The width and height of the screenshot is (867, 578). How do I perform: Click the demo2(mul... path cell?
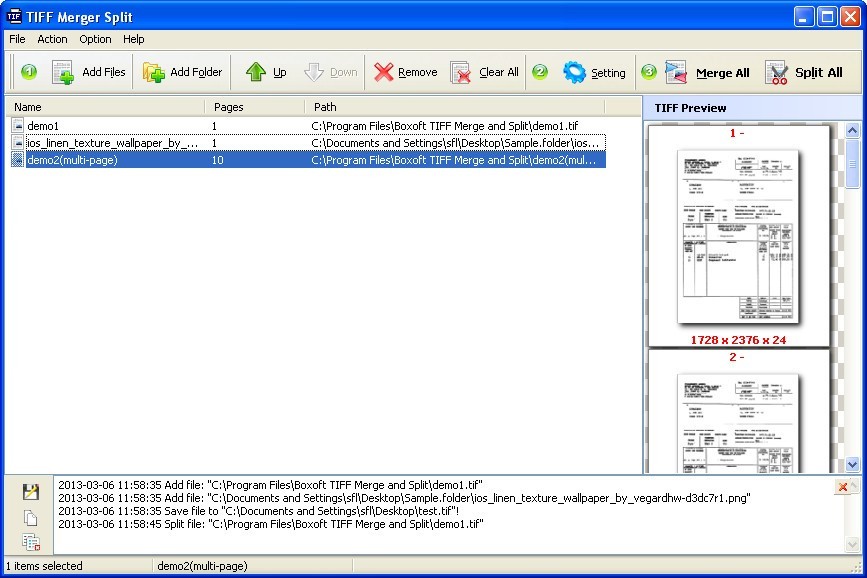tap(453, 160)
